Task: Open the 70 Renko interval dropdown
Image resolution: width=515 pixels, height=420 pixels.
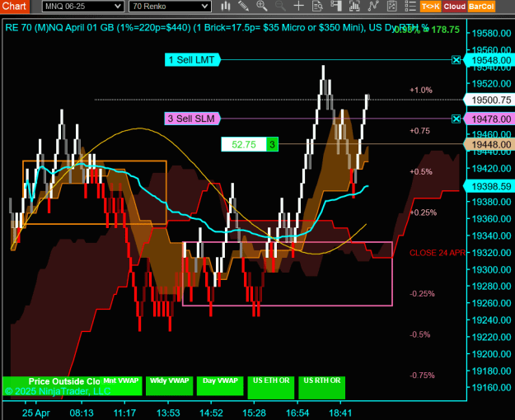Action: [170, 7]
